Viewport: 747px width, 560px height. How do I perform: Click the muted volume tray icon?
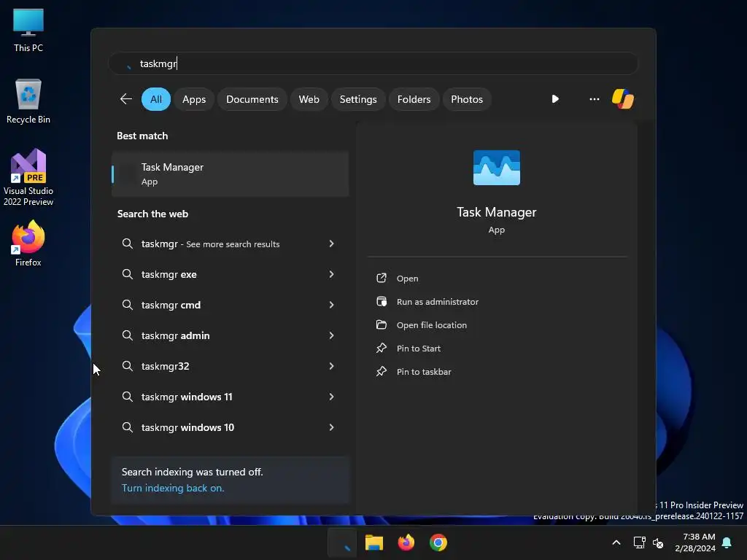(x=658, y=542)
